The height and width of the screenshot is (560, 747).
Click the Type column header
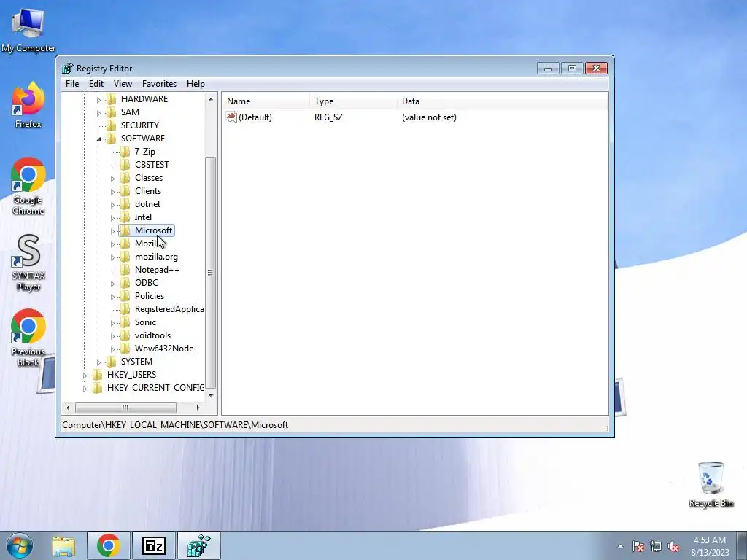tap(353, 101)
